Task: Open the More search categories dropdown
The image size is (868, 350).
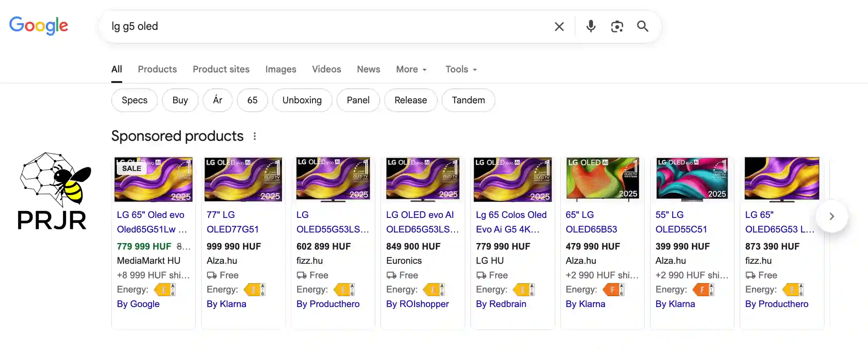Action: tap(411, 69)
